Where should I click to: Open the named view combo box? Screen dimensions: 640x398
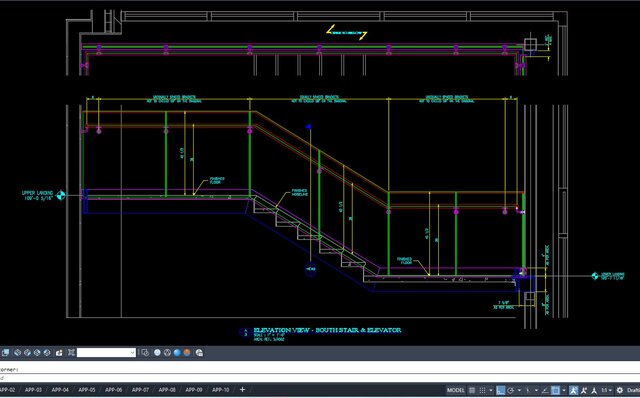106,353
